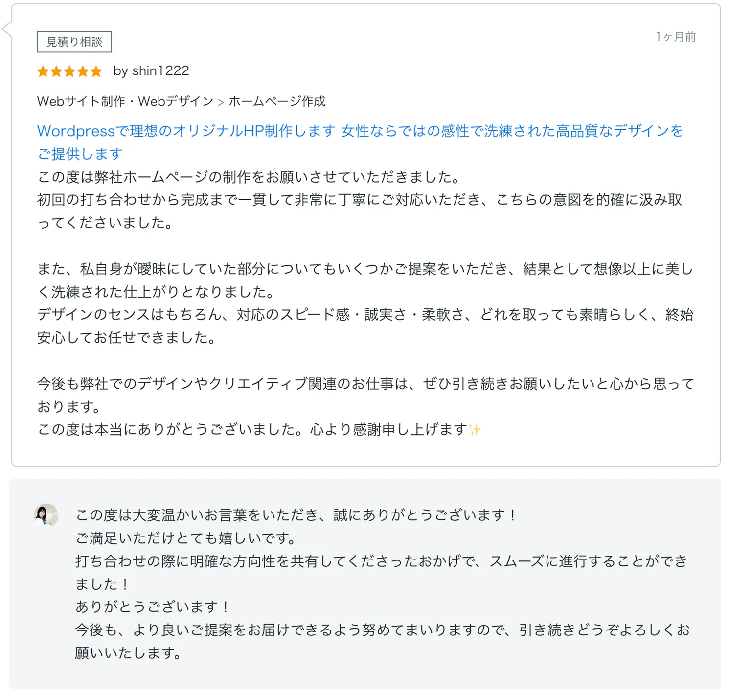Click the breadcrumb chevron before ホームページ作成
Viewport: 729px width, 700px height.
[x=221, y=102]
